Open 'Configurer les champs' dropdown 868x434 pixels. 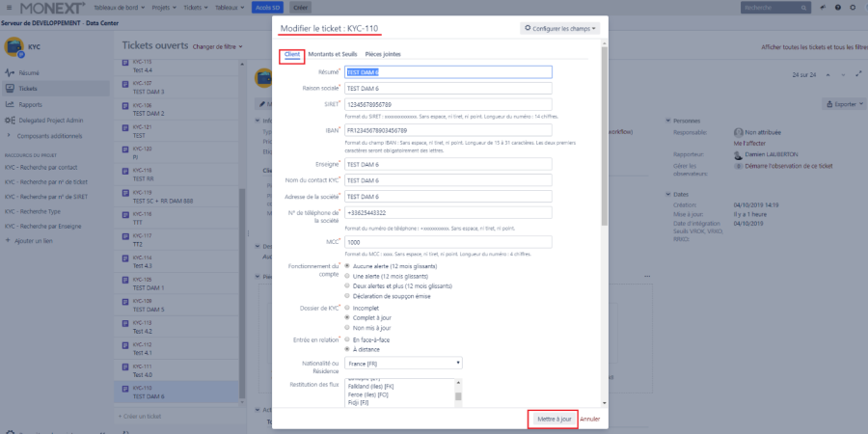tap(560, 28)
